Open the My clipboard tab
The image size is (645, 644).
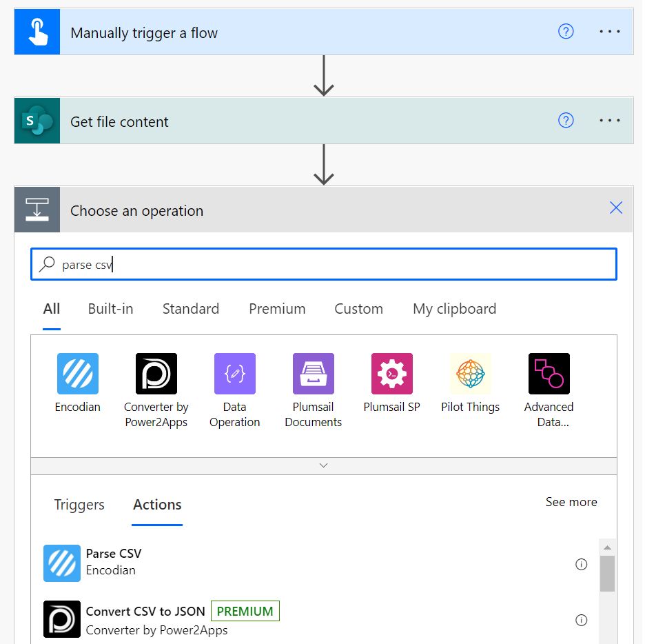pos(454,309)
